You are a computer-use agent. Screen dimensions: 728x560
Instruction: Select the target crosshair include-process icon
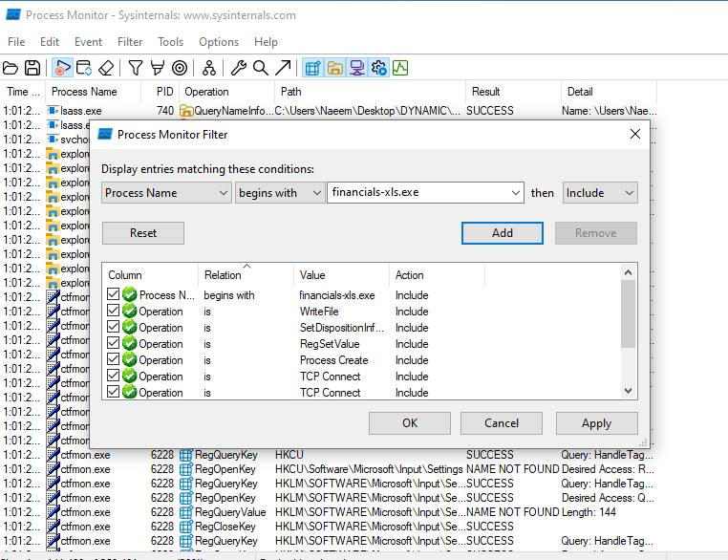[180, 68]
